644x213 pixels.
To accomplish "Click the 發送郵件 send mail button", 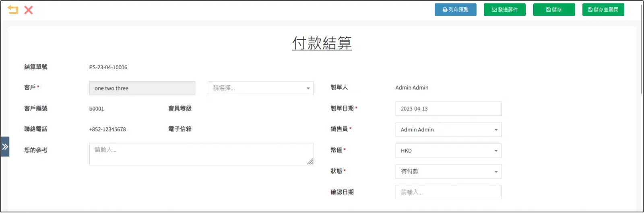I will coord(504,10).
